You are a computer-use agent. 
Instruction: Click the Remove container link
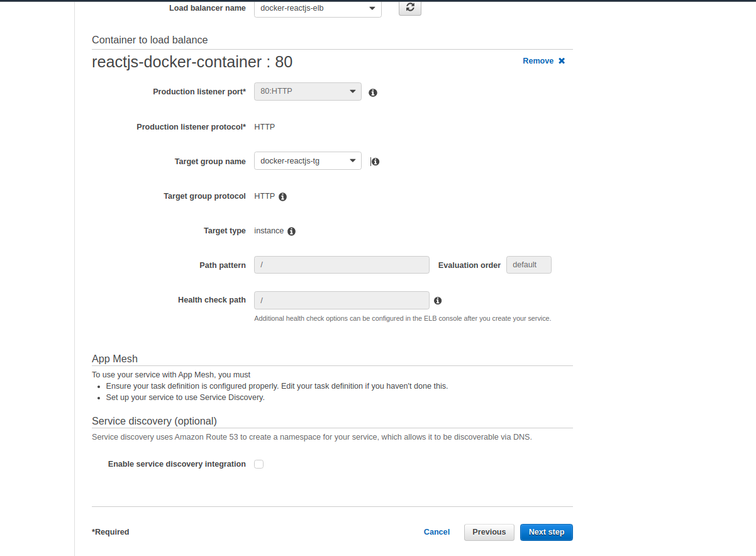(x=538, y=61)
